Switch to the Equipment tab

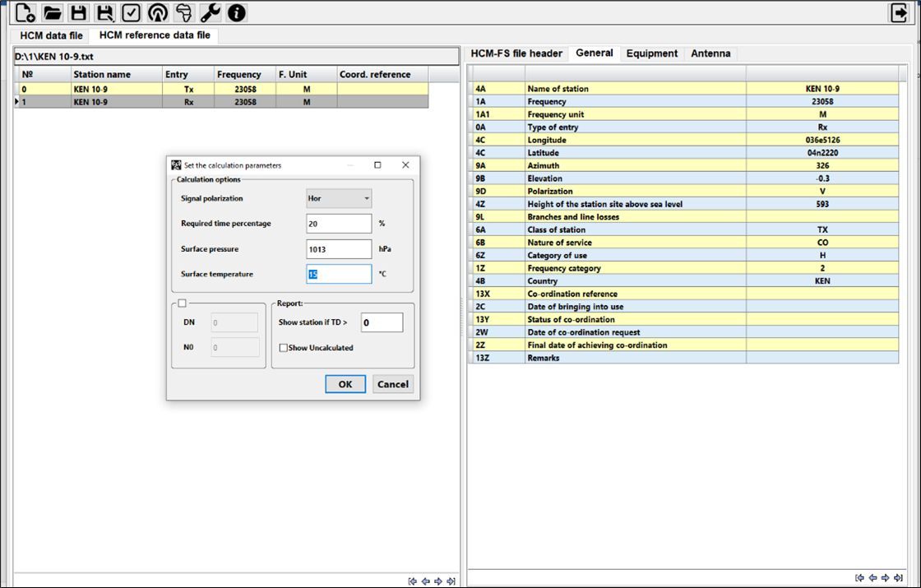(652, 53)
